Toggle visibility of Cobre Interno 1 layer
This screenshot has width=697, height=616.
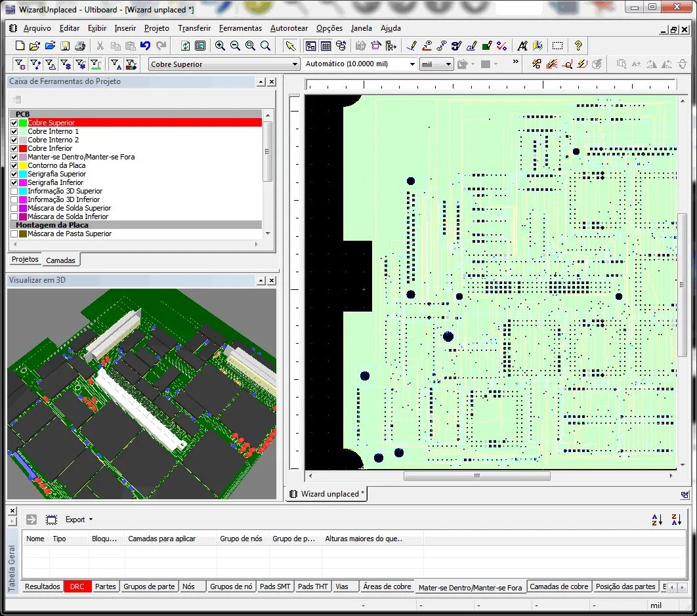(x=14, y=131)
